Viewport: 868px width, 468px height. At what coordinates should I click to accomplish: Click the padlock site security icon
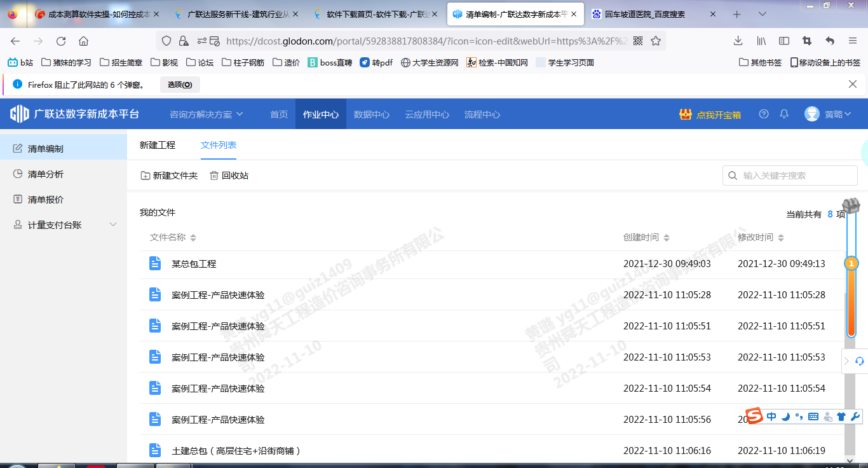(184, 41)
